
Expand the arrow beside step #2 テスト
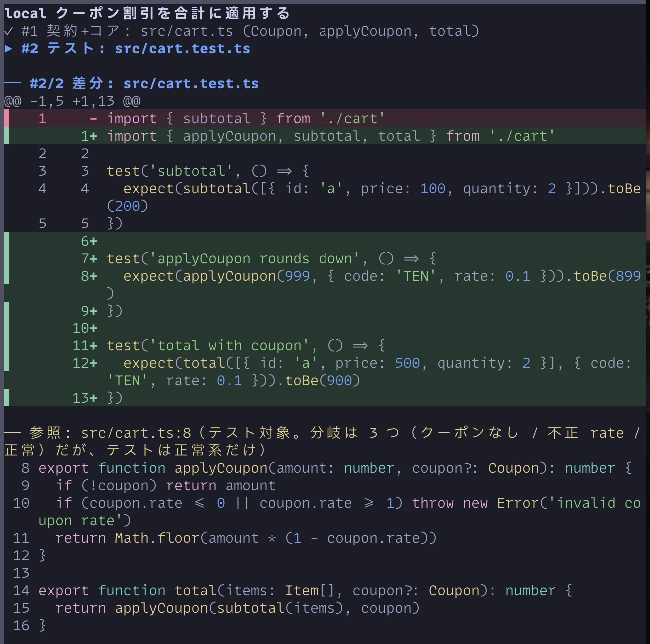point(8,49)
